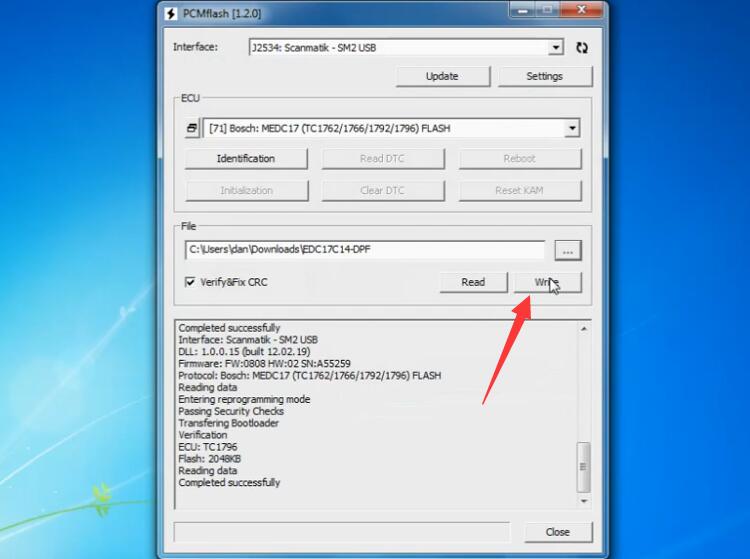This screenshot has height=559, width=750.
Task: Click the 'Verification' log line
Action: tap(203, 435)
